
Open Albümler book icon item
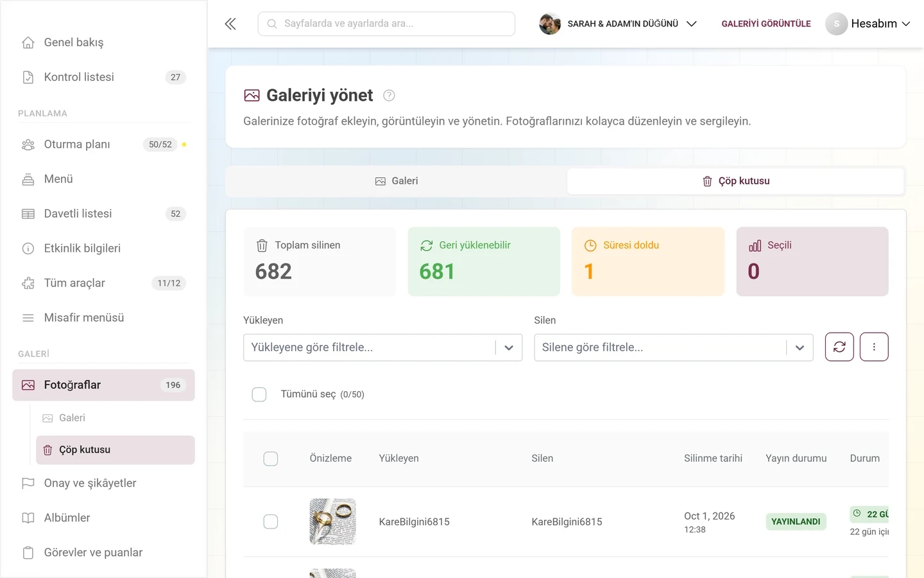(x=103, y=518)
